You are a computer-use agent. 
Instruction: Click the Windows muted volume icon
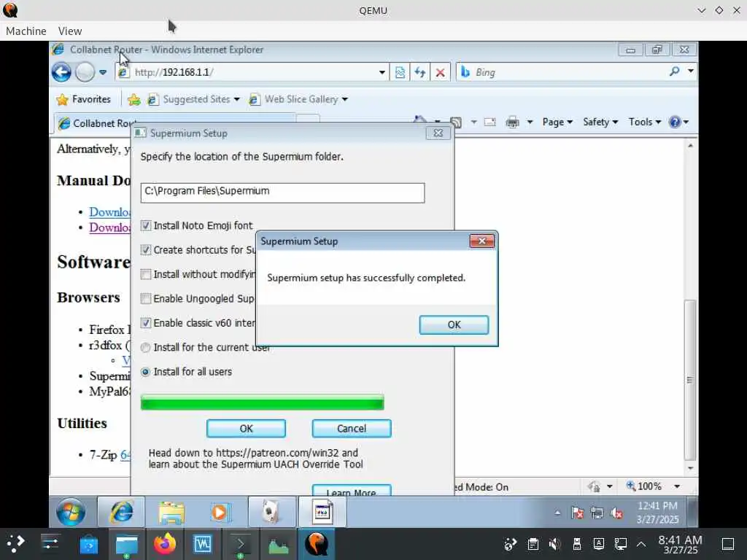pyautogui.click(x=616, y=513)
